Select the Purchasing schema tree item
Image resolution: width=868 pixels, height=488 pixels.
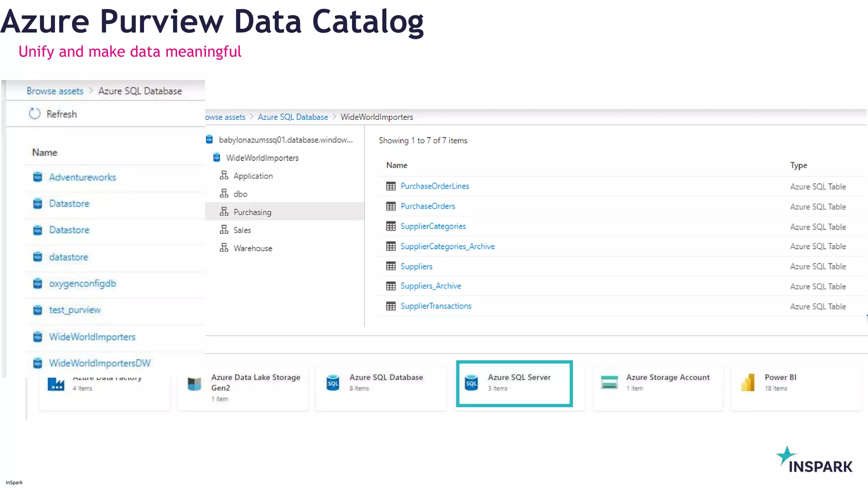tap(252, 212)
